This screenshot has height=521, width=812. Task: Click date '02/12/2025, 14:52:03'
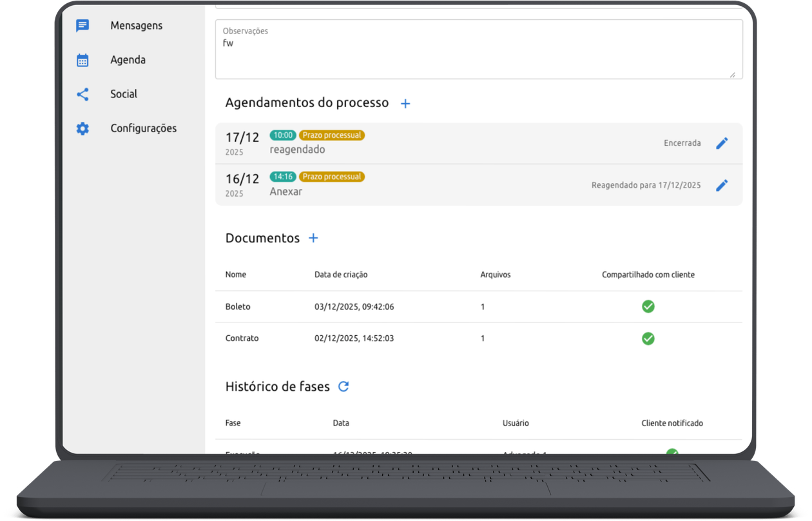pos(354,339)
